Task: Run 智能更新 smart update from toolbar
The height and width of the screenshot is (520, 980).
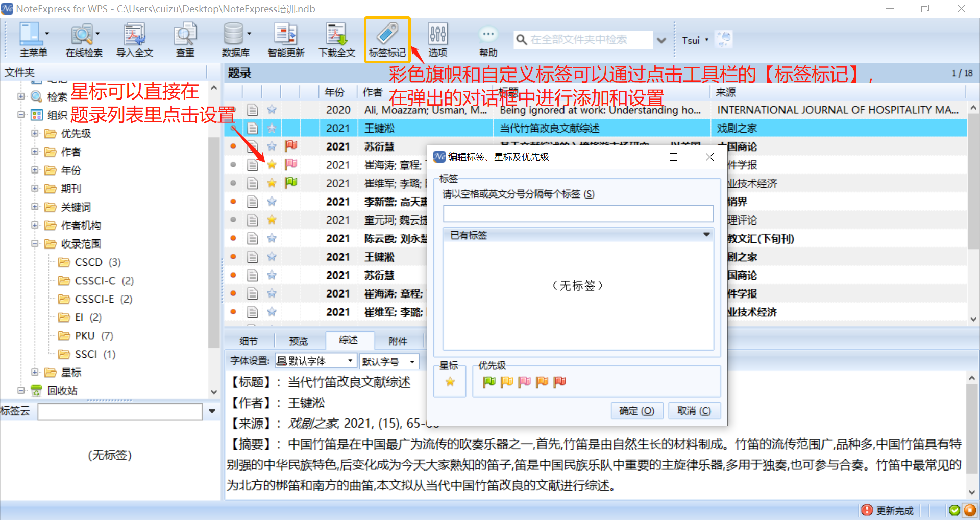Action: coord(285,38)
